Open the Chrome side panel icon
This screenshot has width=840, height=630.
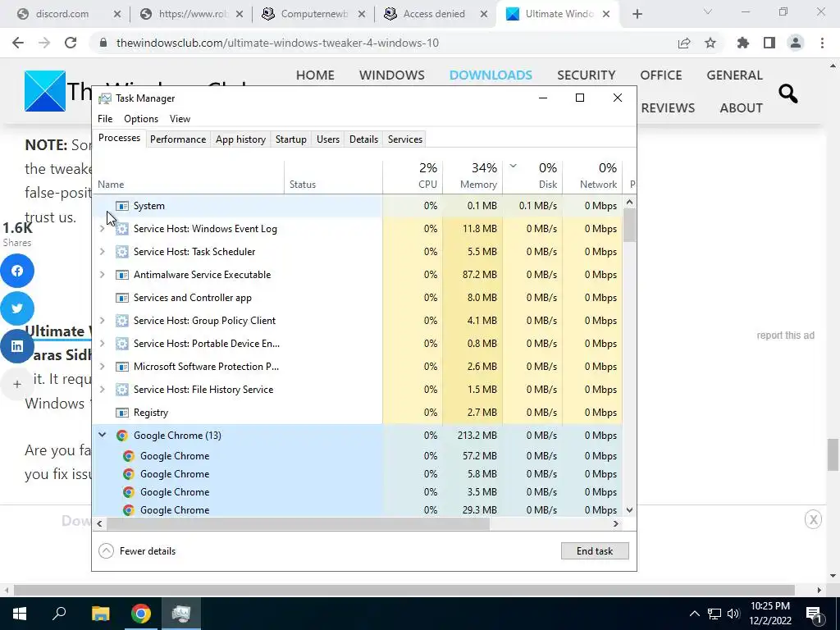tap(769, 43)
